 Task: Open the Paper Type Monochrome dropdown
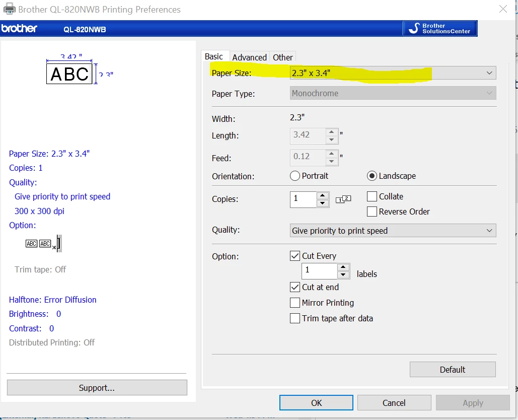pyautogui.click(x=393, y=93)
